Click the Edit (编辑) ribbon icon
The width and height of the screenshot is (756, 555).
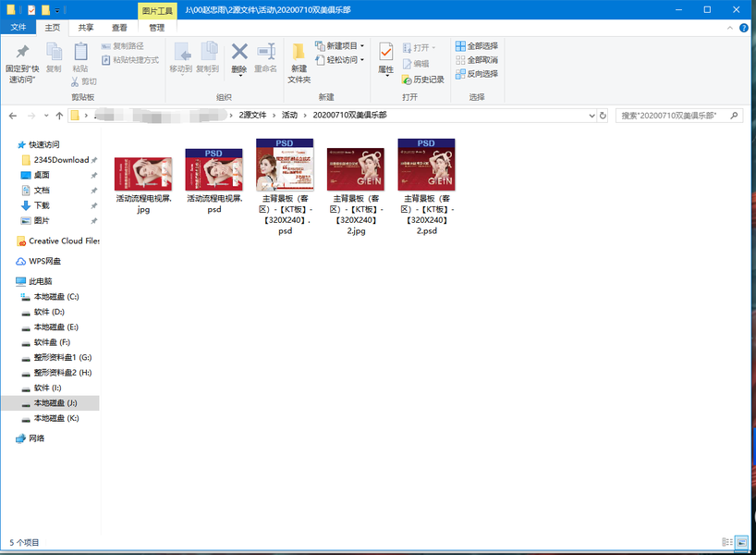(x=407, y=64)
